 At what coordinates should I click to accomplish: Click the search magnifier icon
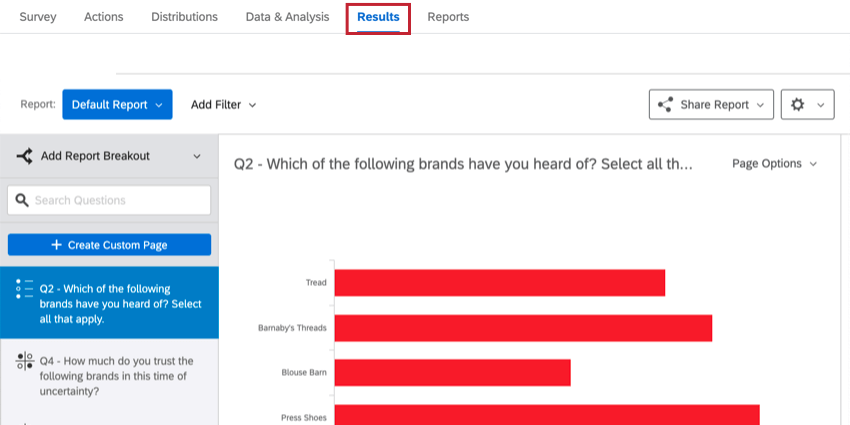(x=22, y=201)
